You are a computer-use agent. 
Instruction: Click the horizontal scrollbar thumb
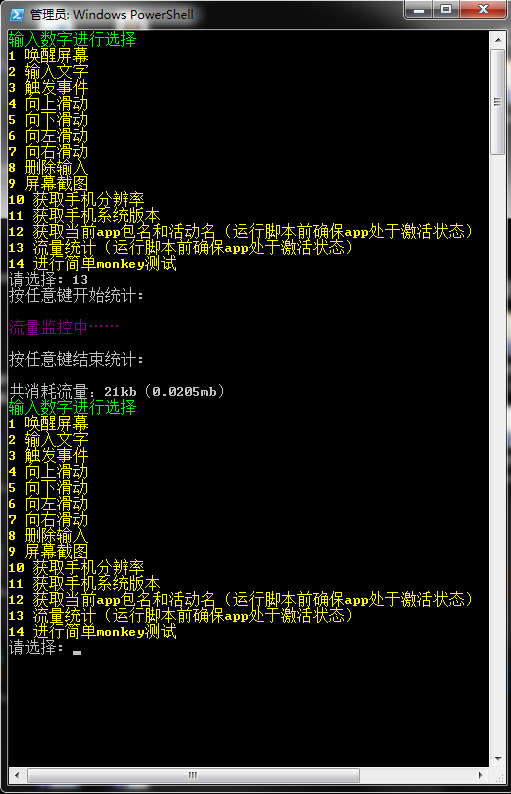pos(193,775)
